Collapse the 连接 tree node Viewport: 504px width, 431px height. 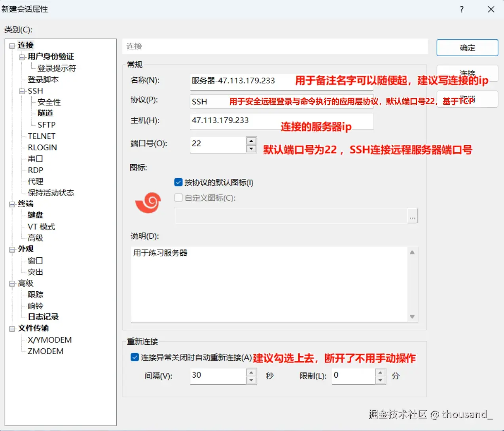[12, 46]
